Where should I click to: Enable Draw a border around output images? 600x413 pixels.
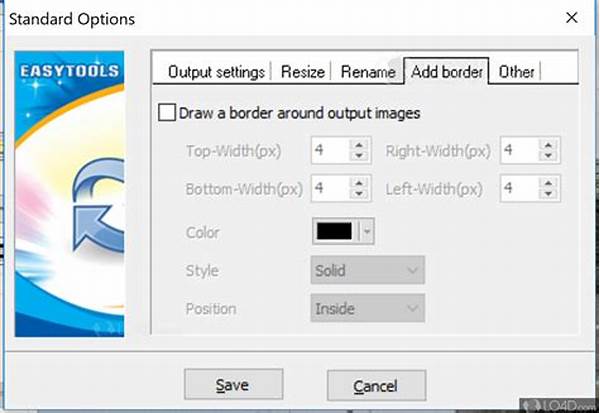point(167,113)
